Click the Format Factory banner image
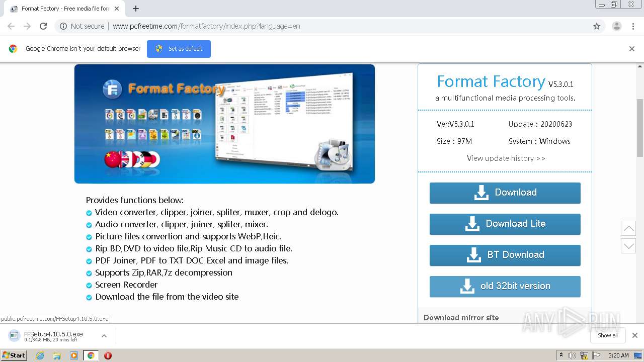This screenshot has height=362, width=644. coord(224,124)
